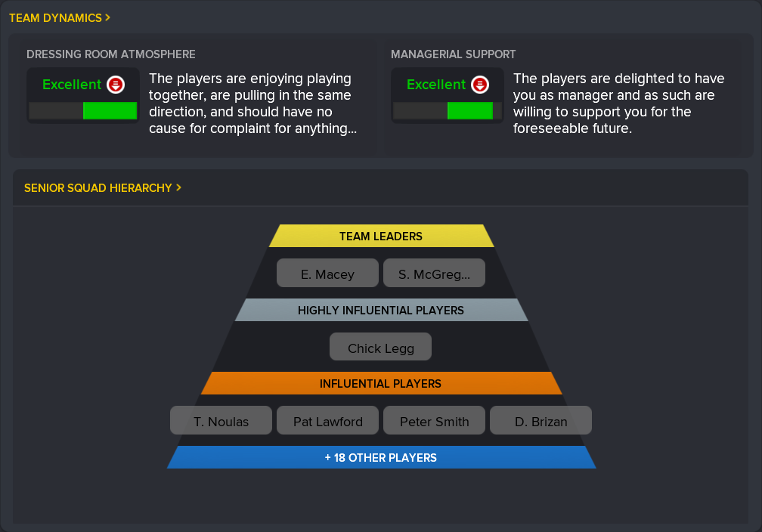Expand the blue + 18 Other Players bar
Screen dimensions: 762x532
pos(382,457)
